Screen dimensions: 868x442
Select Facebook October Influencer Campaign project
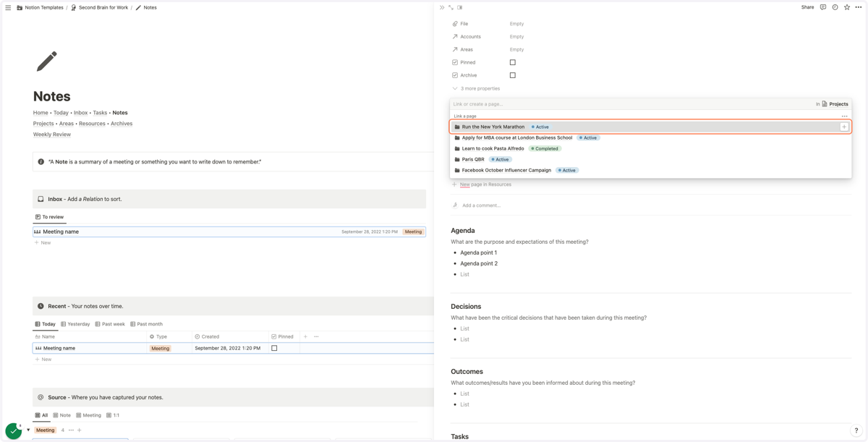click(x=650, y=170)
